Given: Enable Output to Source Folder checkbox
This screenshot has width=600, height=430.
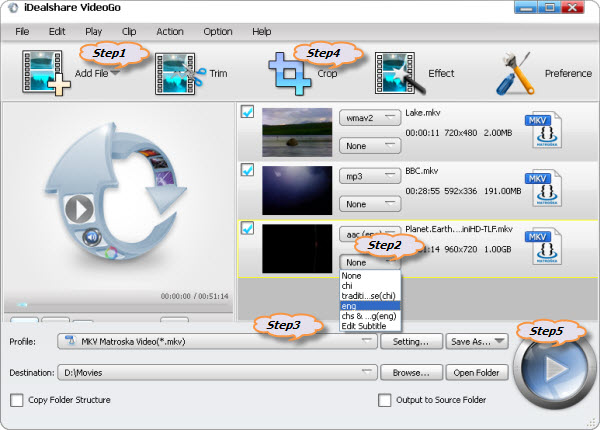Looking at the screenshot, I should [384, 400].
